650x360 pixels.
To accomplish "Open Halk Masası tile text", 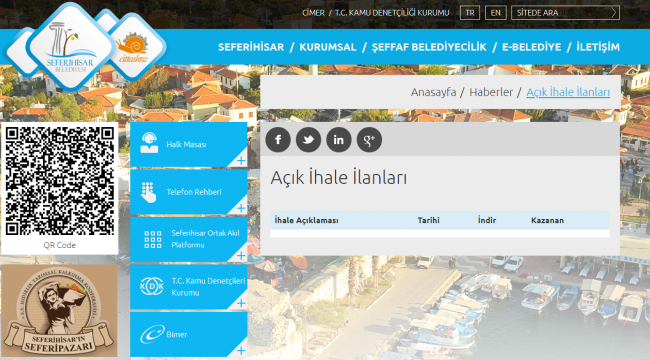I will click(186, 144).
